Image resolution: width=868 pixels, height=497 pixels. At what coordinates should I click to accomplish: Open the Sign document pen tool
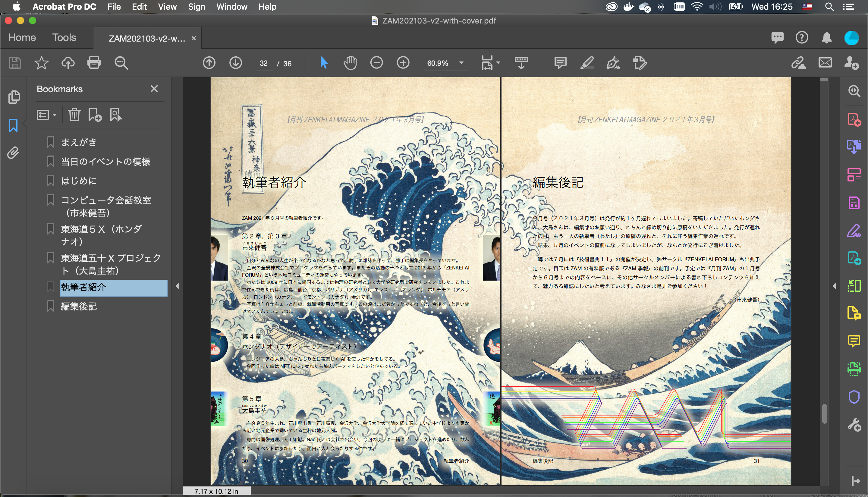tap(613, 63)
